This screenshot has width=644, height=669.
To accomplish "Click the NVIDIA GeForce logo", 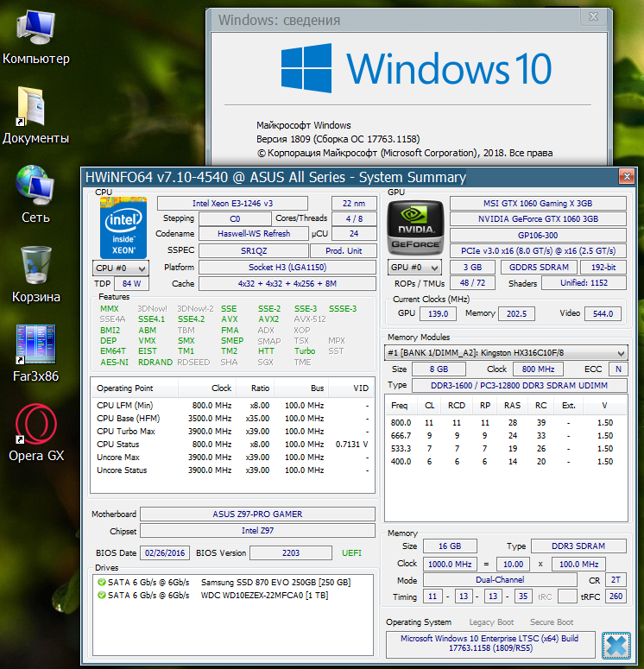I will tap(415, 228).
